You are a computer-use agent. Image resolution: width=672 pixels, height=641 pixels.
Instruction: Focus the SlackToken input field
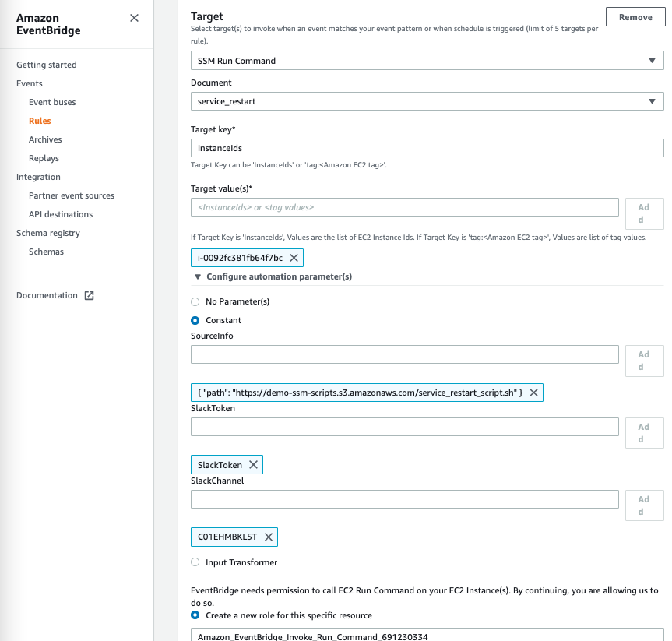pos(405,427)
